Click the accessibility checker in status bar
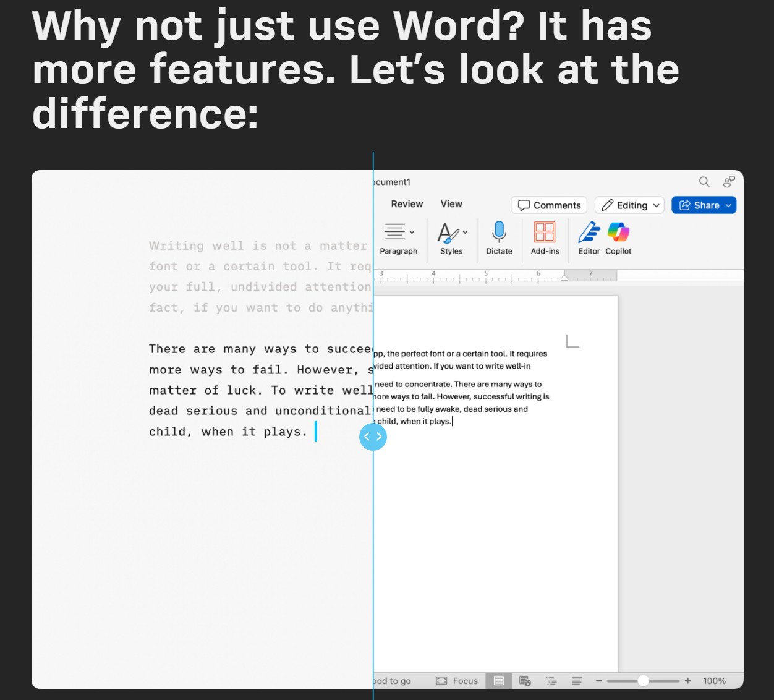774x700 pixels. 525,680
